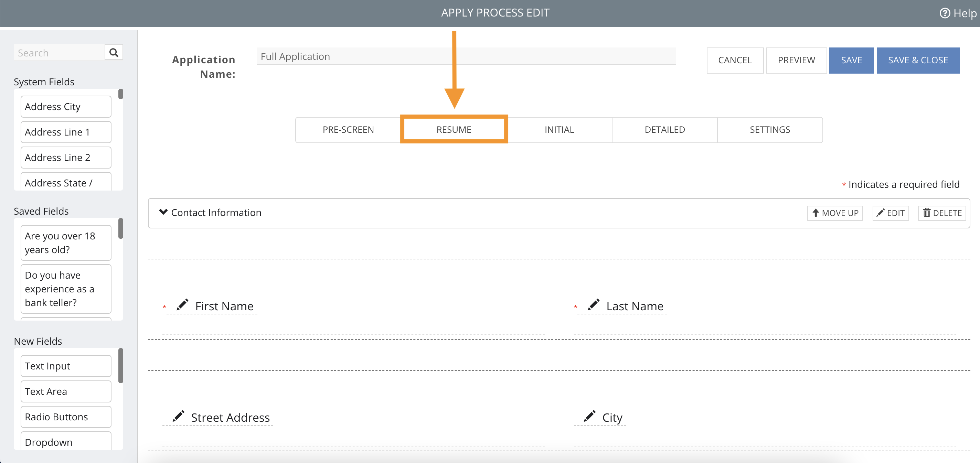980x463 pixels.
Task: Click the Saved Fields scrollbar
Action: [x=120, y=228]
